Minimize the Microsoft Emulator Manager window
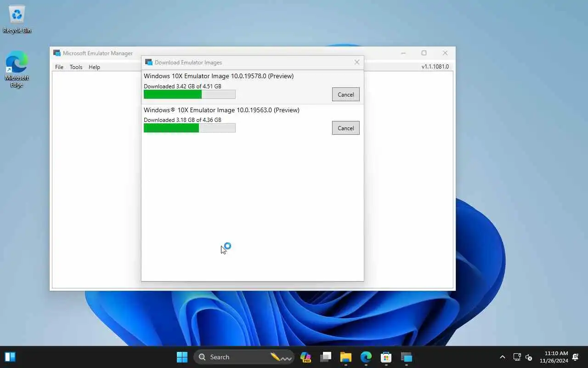Image resolution: width=588 pixels, height=368 pixels. click(403, 53)
